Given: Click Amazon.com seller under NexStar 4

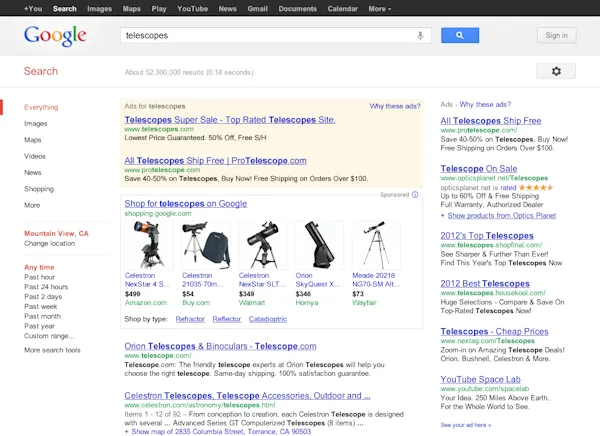Looking at the screenshot, I should (x=146, y=303).
